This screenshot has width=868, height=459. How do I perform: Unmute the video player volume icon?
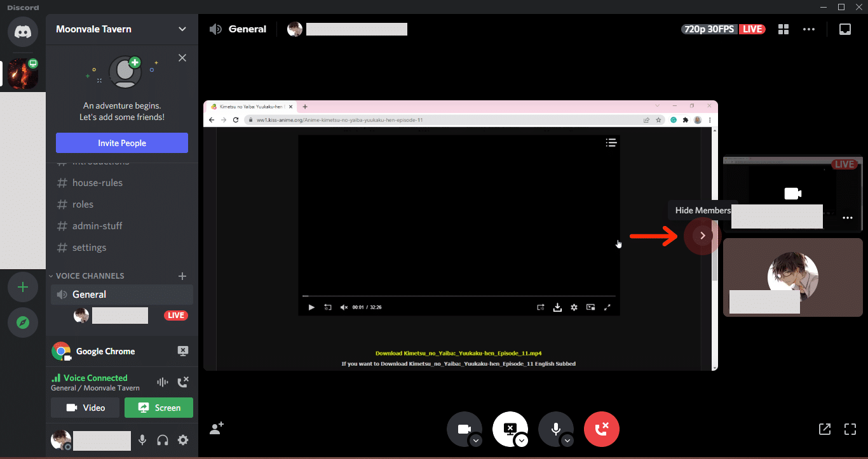pyautogui.click(x=344, y=307)
